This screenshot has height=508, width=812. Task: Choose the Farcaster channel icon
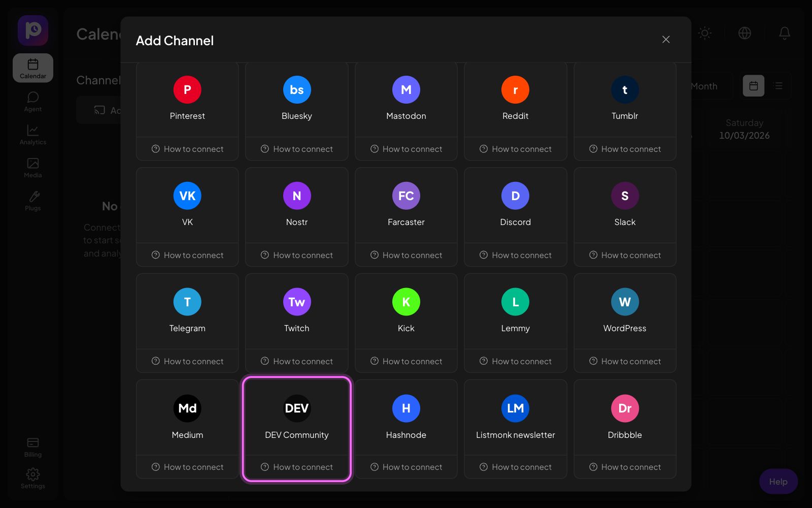406,196
